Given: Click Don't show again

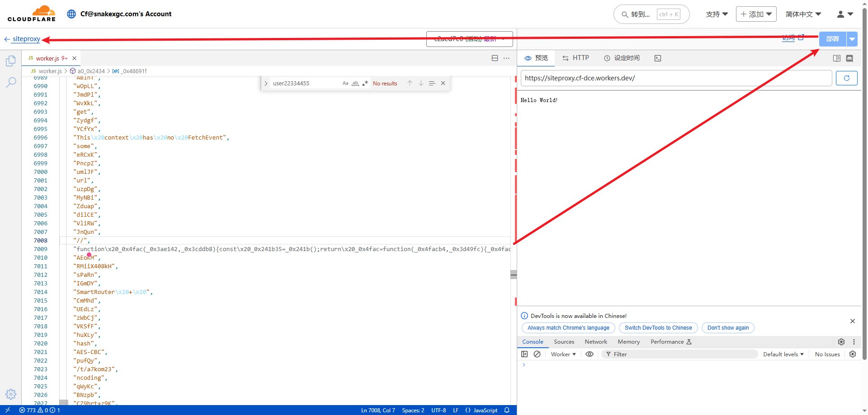Looking at the screenshot, I should (x=728, y=328).
